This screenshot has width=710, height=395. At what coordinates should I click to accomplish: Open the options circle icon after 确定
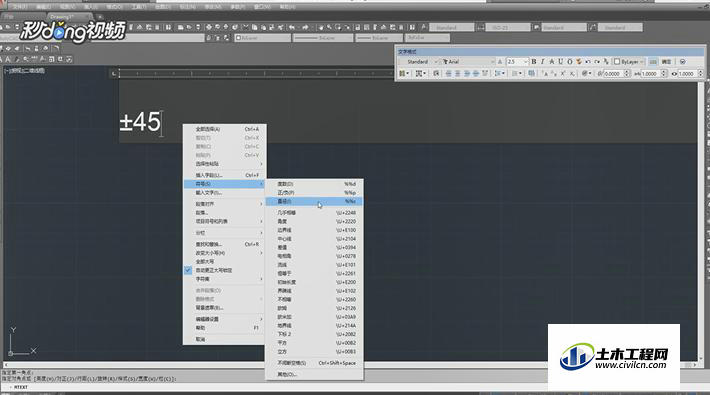click(682, 62)
